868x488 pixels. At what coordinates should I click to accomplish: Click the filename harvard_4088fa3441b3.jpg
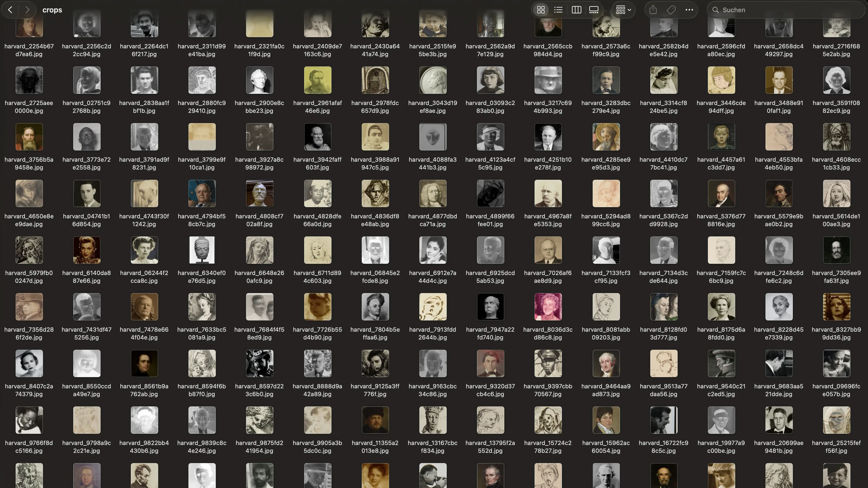tap(433, 163)
